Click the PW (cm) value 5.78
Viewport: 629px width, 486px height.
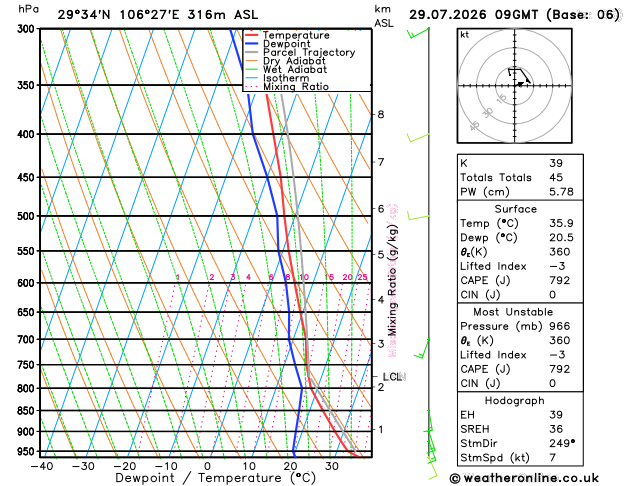(561, 192)
